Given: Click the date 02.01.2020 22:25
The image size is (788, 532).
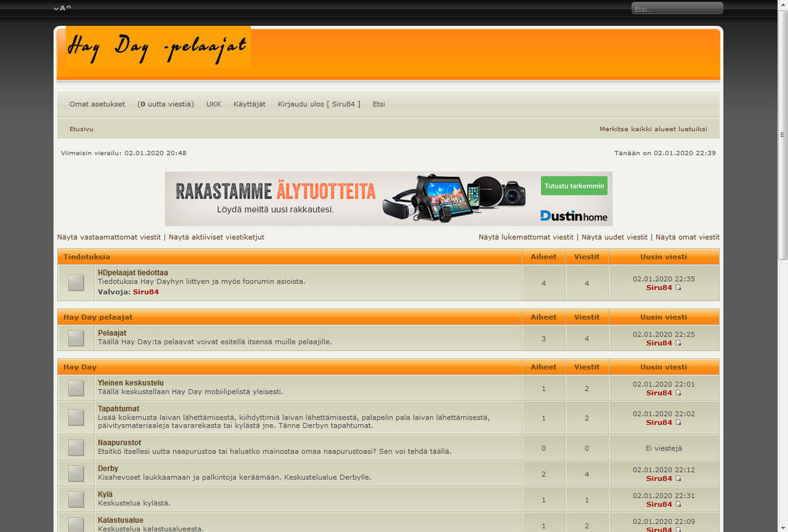Looking at the screenshot, I should point(664,334).
